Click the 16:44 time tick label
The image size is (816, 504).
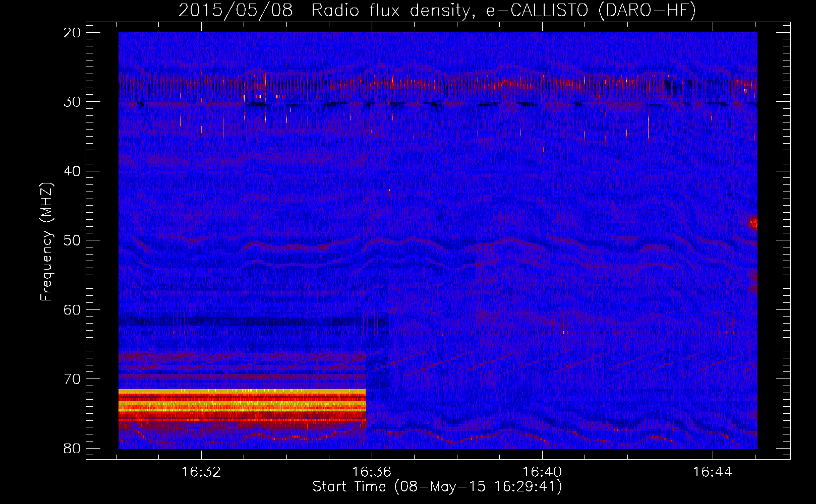[713, 472]
